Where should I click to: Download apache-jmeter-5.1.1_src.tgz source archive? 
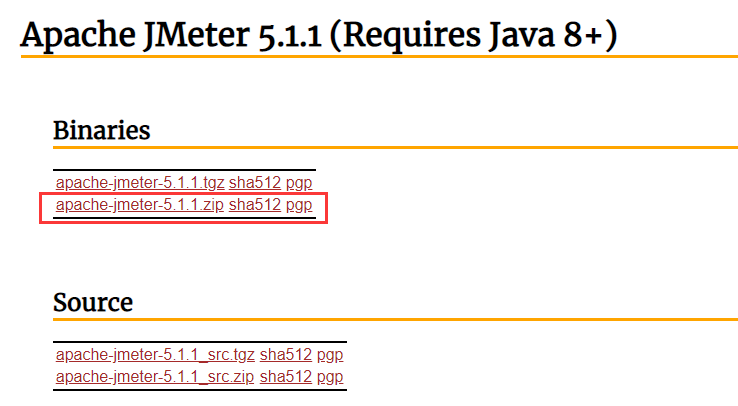coord(155,354)
